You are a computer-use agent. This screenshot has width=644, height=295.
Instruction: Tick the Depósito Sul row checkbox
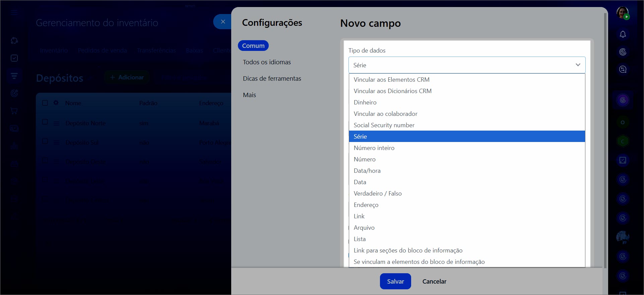pos(45,141)
